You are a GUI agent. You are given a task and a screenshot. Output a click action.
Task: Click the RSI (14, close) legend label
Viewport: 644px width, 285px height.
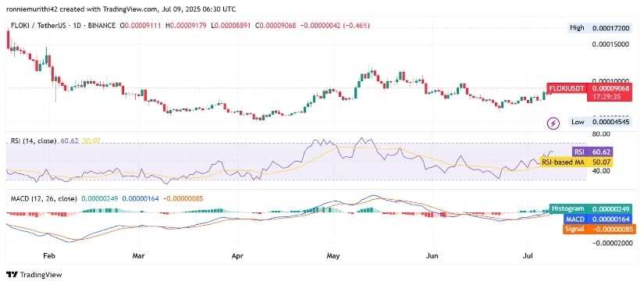coord(34,141)
